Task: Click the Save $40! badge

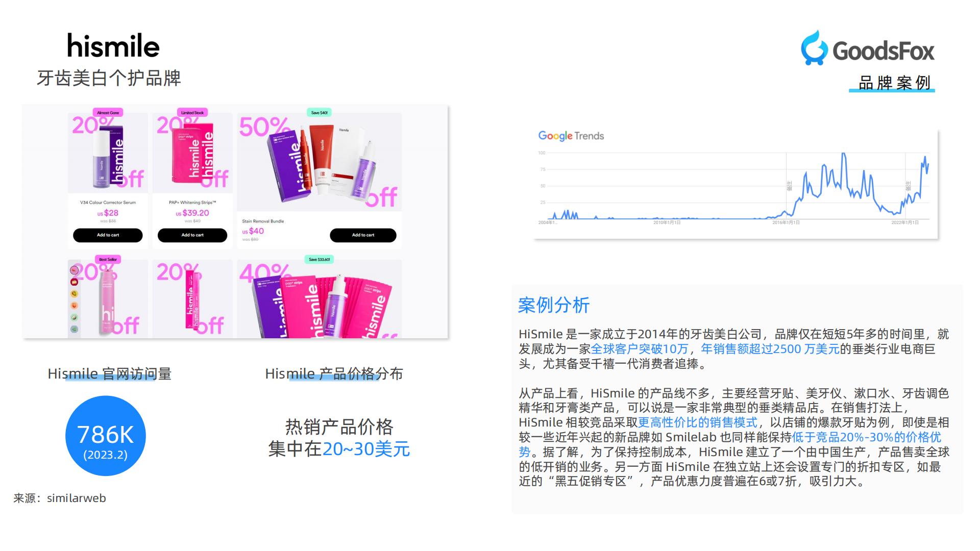Action: 320,113
